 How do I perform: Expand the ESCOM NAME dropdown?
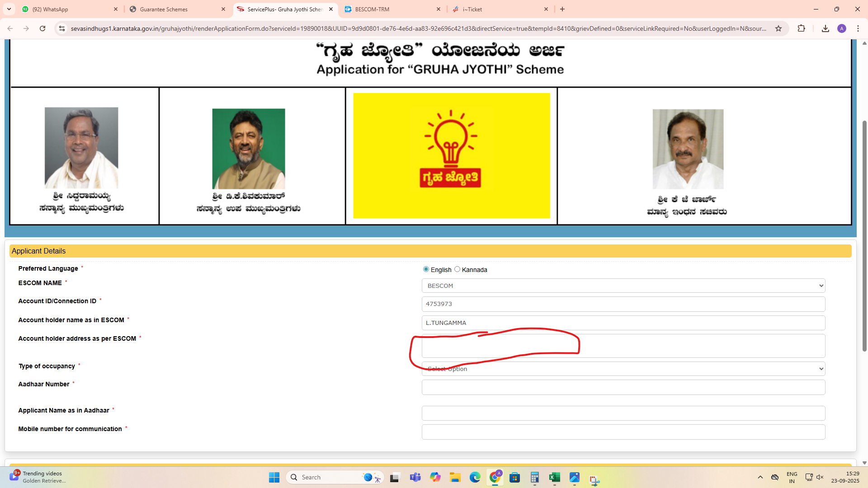[x=623, y=286]
